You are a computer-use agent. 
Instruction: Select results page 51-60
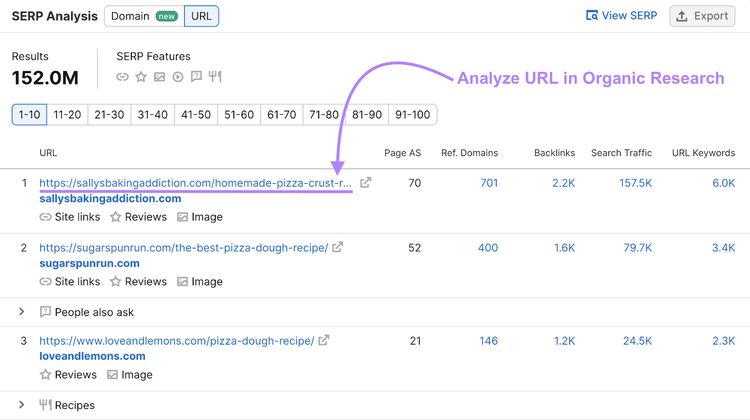239,115
